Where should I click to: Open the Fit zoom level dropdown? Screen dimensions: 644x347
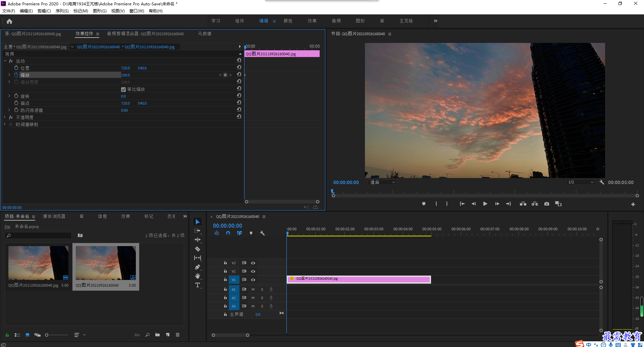tap(382, 182)
